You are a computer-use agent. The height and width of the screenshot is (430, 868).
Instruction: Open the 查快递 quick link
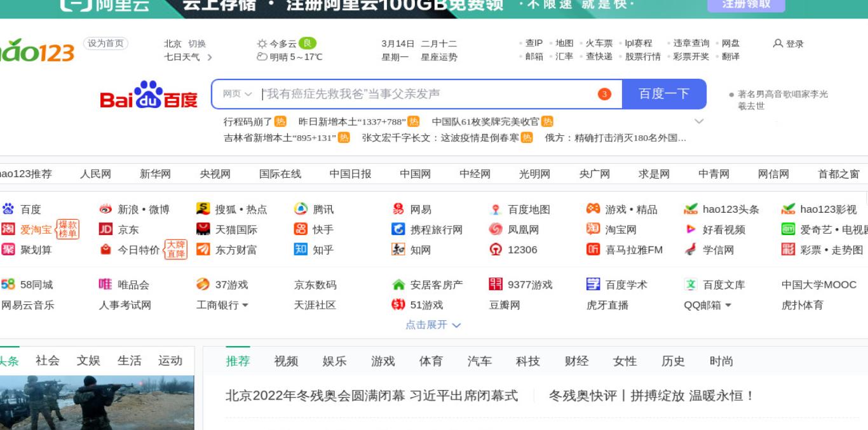599,57
